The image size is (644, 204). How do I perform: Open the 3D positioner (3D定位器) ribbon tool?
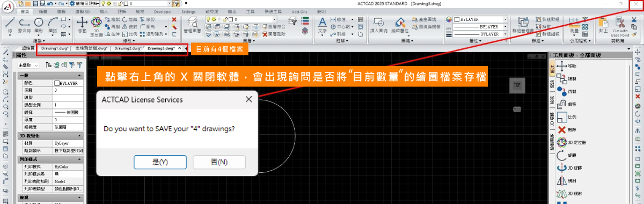coord(96,27)
